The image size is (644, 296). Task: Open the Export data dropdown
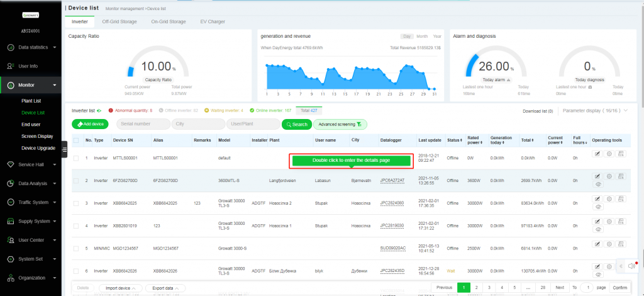coord(165,288)
